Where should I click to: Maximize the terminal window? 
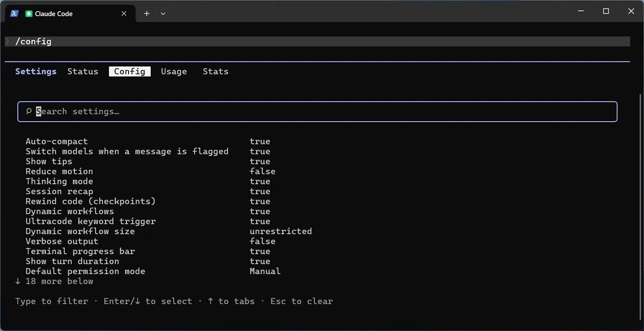606,11
